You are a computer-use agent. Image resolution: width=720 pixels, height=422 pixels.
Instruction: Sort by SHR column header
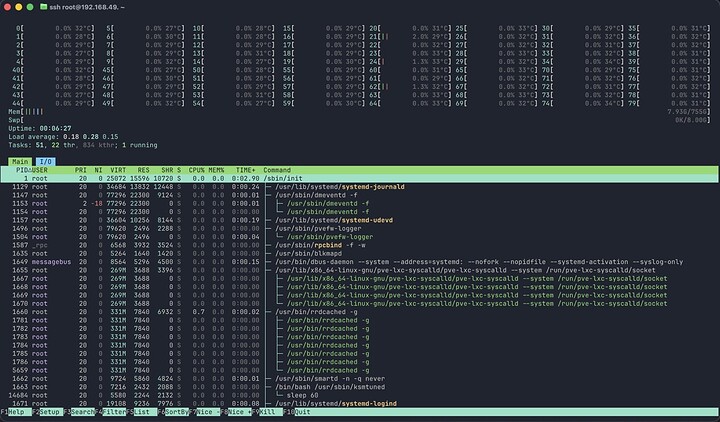[167, 170]
